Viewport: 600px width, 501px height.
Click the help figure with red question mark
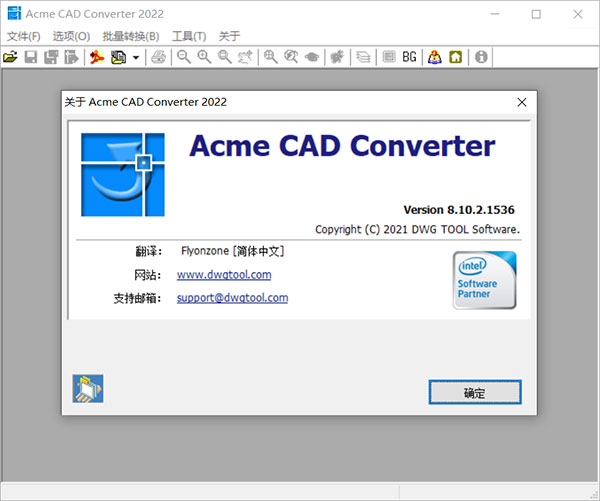[435, 57]
